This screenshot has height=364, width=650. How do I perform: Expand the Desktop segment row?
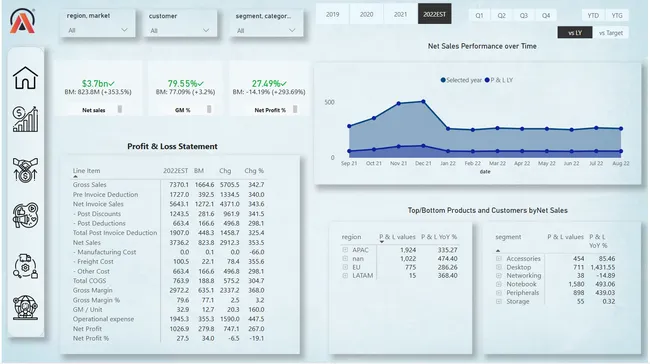499,267
